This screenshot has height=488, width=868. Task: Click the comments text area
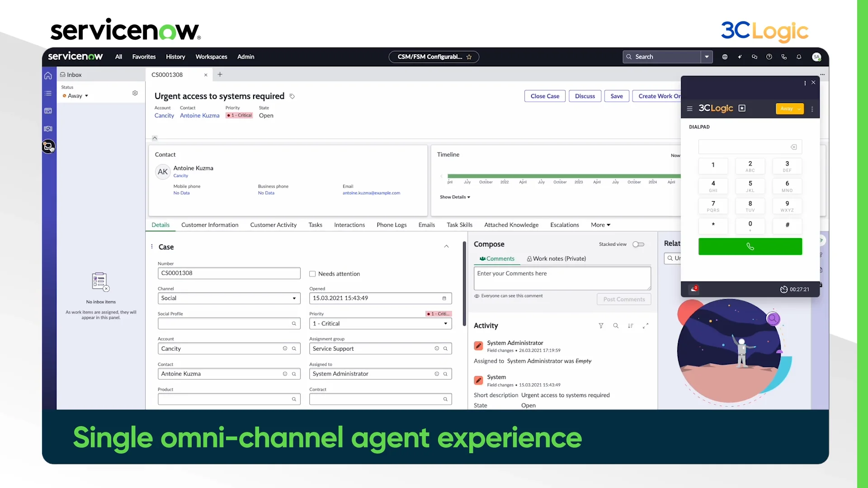pyautogui.click(x=562, y=278)
